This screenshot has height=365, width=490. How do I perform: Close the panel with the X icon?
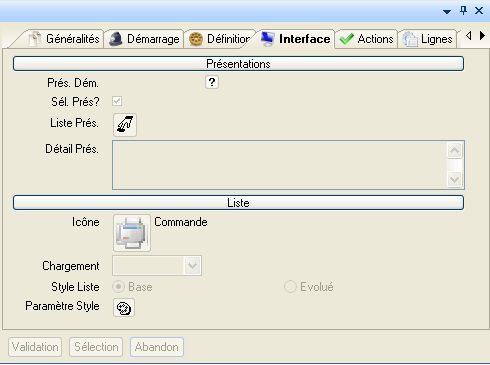pos(479,11)
